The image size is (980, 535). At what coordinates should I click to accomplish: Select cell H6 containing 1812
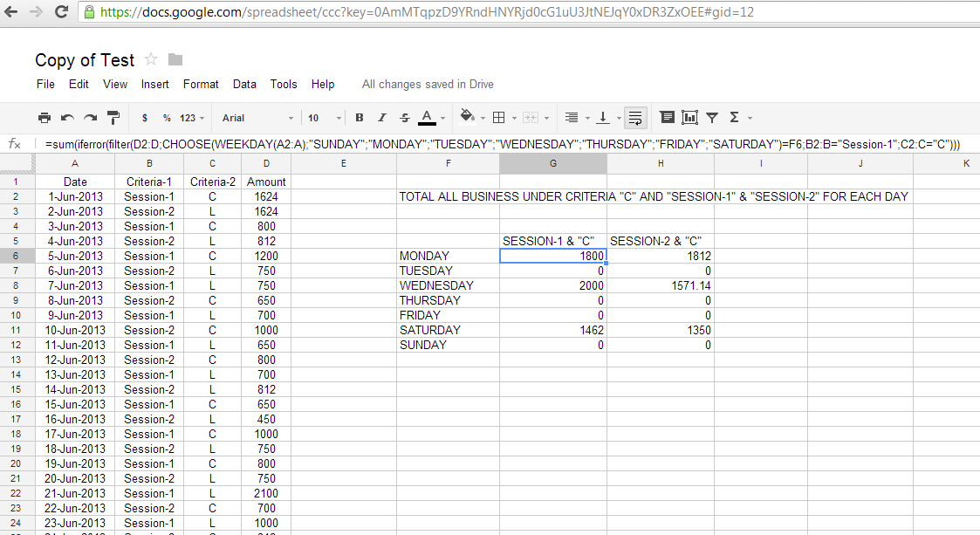pos(661,256)
